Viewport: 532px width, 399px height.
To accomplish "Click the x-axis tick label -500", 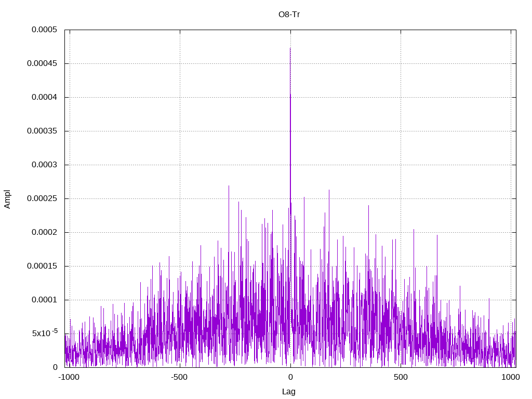I will [x=179, y=377].
